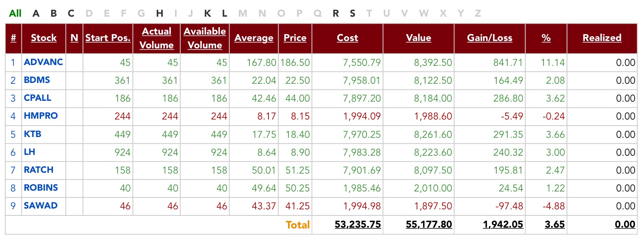This screenshot has height=237, width=644.
Task: Click KTB cost value 7,970.25
Action: tap(362, 135)
